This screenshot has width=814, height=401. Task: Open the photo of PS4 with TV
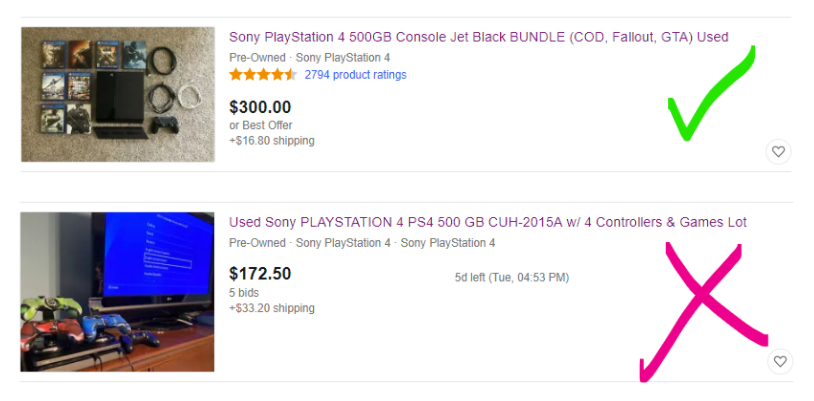click(x=118, y=291)
